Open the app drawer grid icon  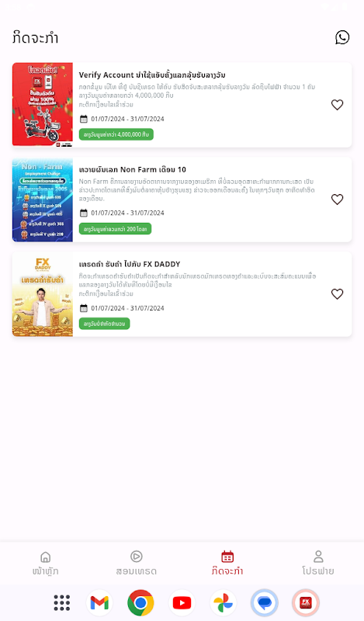point(62,603)
